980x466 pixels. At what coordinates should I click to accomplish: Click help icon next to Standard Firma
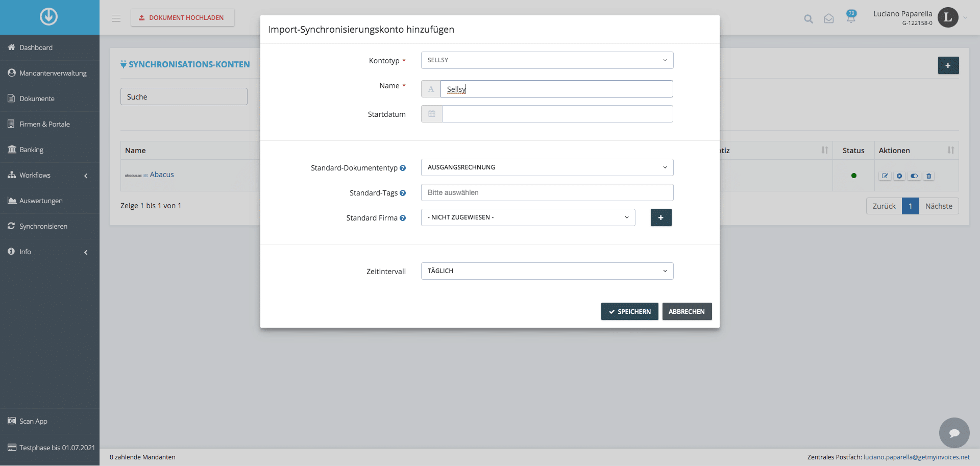coord(403,218)
